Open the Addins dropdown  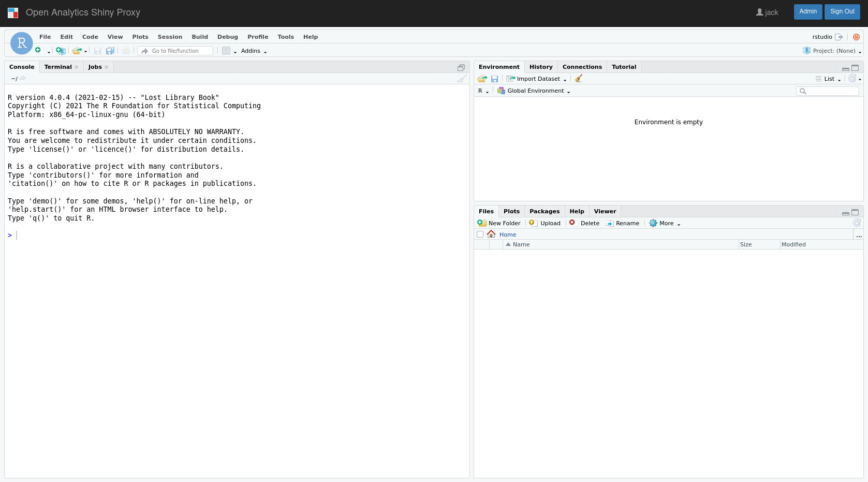coord(254,51)
